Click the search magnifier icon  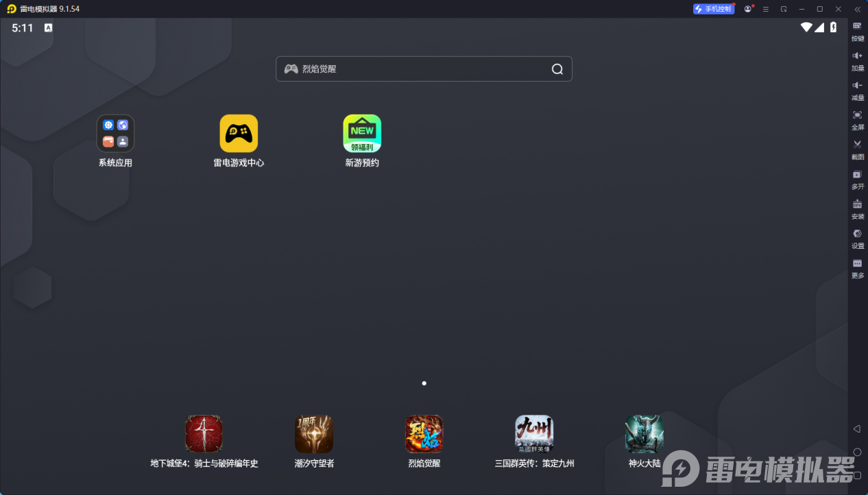pos(557,69)
